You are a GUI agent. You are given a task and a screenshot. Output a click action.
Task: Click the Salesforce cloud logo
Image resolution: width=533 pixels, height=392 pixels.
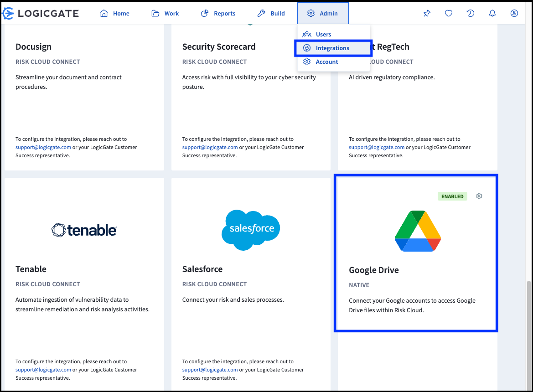pyautogui.click(x=251, y=230)
